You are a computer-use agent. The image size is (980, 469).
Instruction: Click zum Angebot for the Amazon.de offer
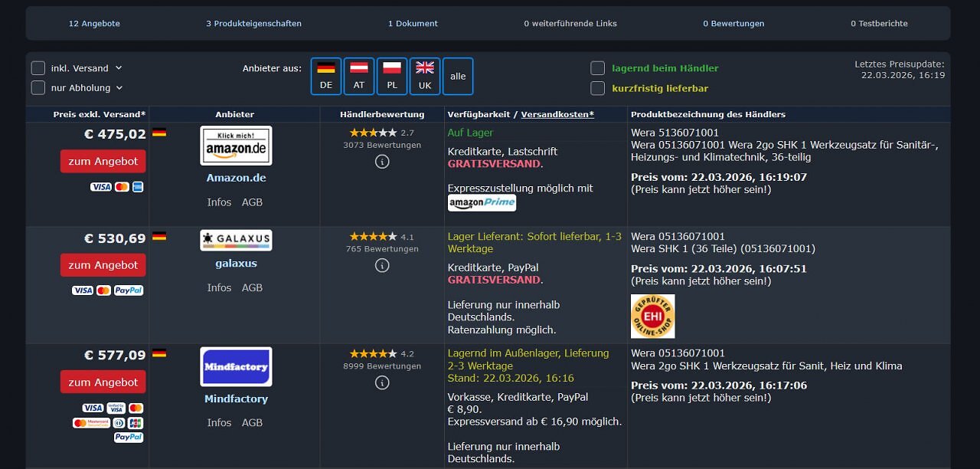click(x=103, y=162)
